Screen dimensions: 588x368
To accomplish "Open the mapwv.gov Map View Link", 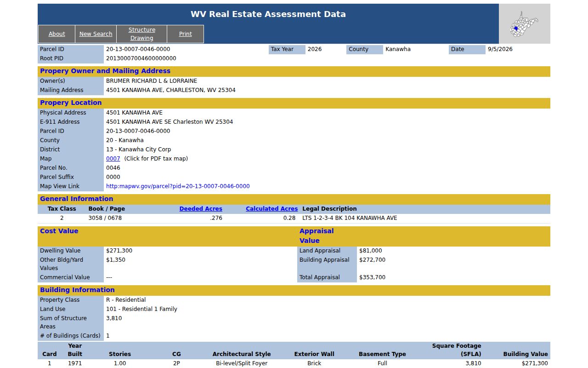I will coord(178,186).
